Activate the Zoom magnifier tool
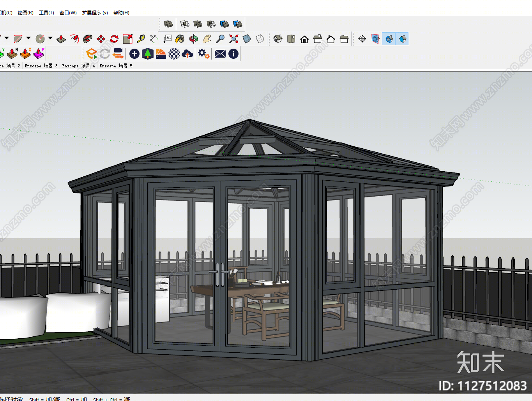Screen dimensions: 532x401 click(220, 39)
